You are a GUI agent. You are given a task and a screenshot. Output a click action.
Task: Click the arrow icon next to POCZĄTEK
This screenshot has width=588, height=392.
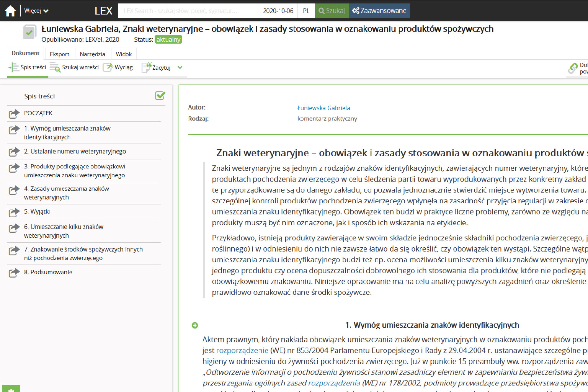click(x=14, y=114)
